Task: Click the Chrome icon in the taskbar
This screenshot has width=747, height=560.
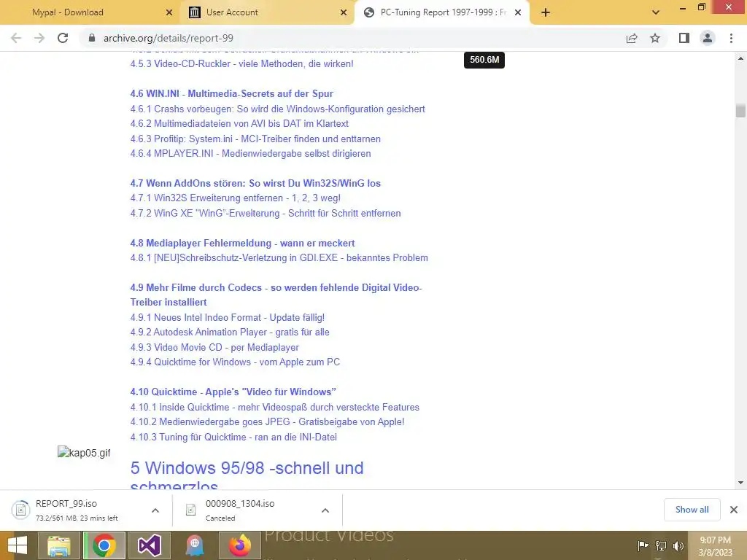Action: tap(104, 545)
